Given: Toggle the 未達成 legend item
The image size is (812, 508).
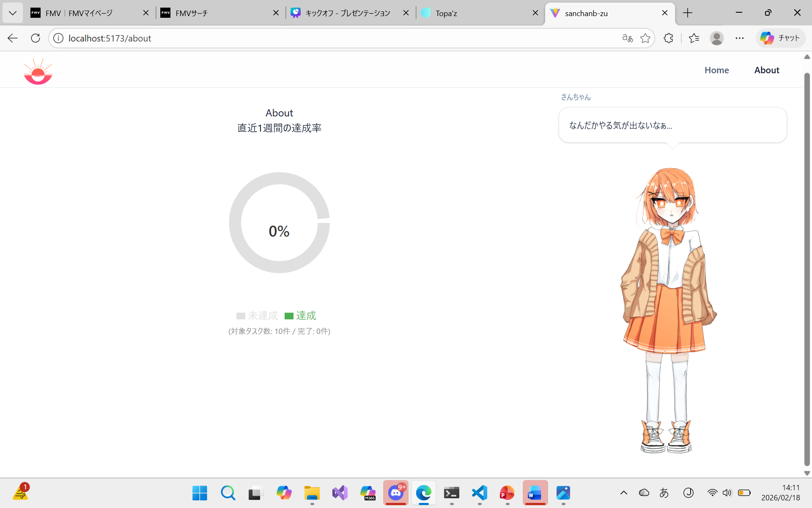Looking at the screenshot, I should [257, 316].
